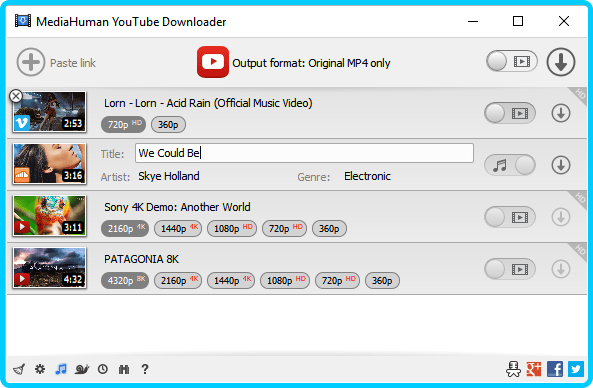The image size is (593, 388).
Task: Select 360p for Sony 4K Demo
Action: (329, 228)
